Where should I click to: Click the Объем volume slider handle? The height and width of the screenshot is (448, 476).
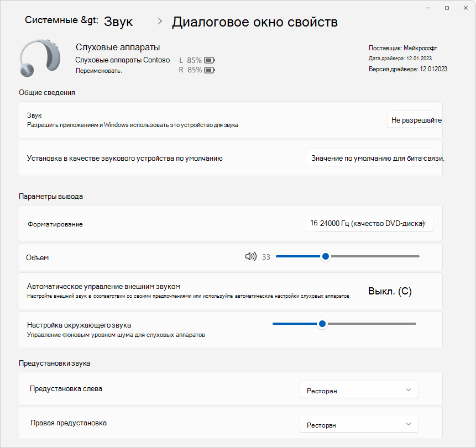click(326, 256)
